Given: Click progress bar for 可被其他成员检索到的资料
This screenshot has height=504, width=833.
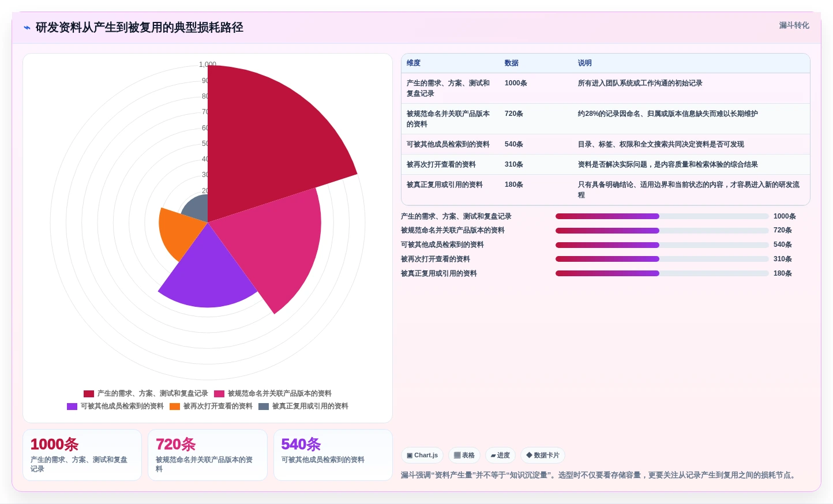Looking at the screenshot, I should click(662, 245).
